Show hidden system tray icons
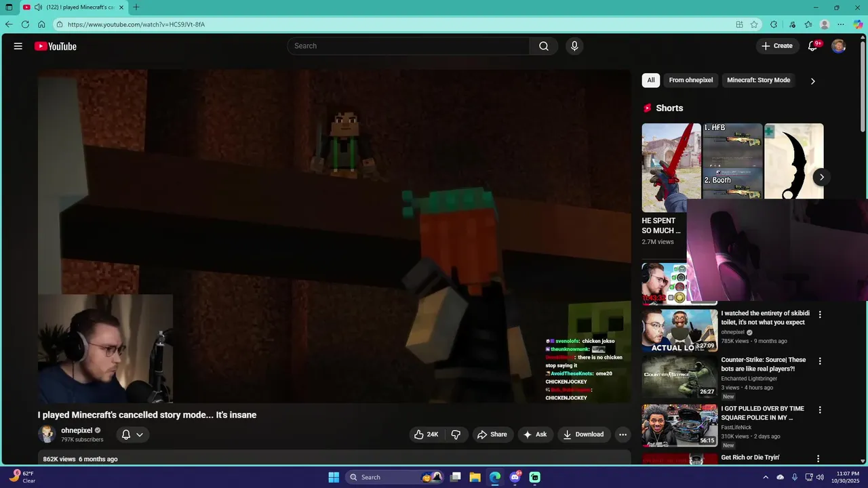Image resolution: width=868 pixels, height=488 pixels. tap(766, 477)
